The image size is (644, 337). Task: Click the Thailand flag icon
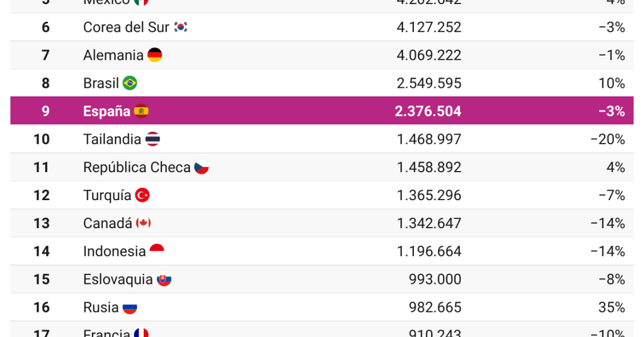[x=152, y=139]
